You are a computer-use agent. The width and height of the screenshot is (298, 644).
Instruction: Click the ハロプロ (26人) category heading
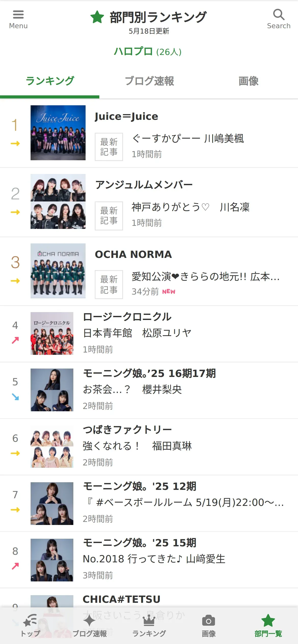point(148,52)
